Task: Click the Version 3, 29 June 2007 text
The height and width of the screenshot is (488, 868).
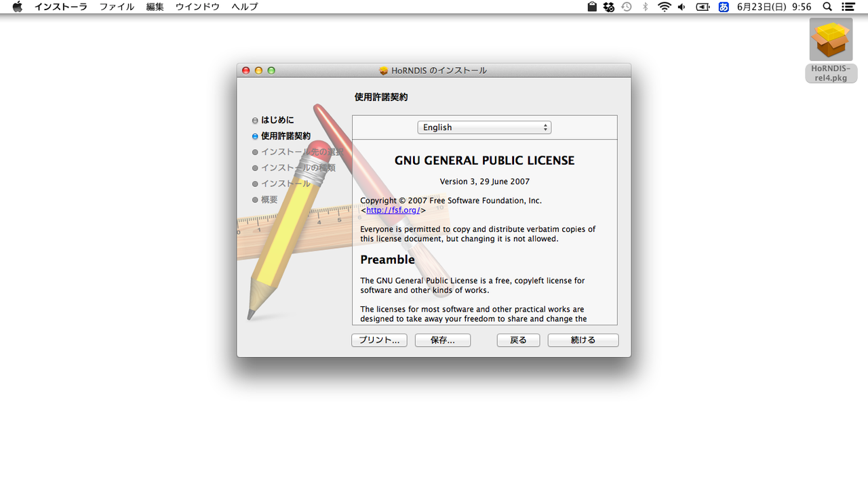Action: [x=484, y=182]
